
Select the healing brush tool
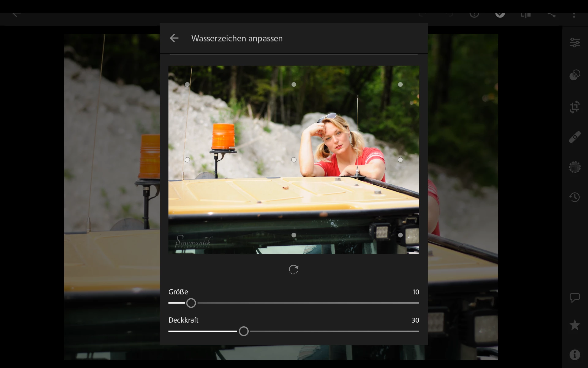point(575,137)
